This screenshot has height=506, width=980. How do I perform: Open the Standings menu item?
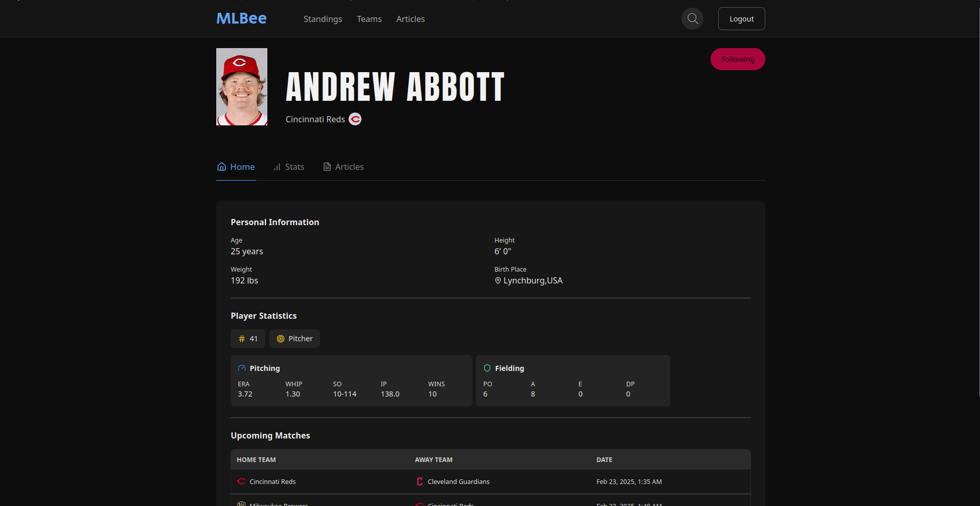pyautogui.click(x=323, y=19)
